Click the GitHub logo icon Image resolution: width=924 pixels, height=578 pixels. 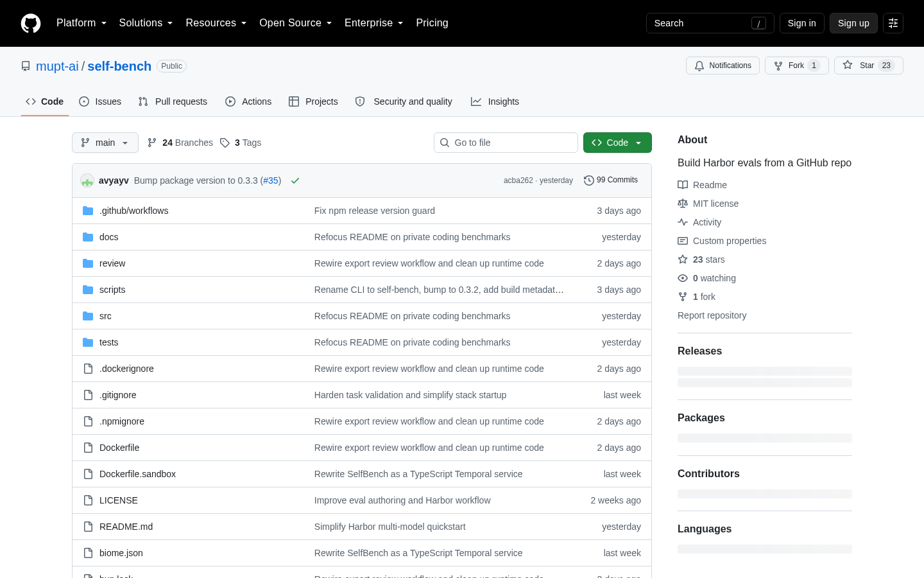[31, 23]
